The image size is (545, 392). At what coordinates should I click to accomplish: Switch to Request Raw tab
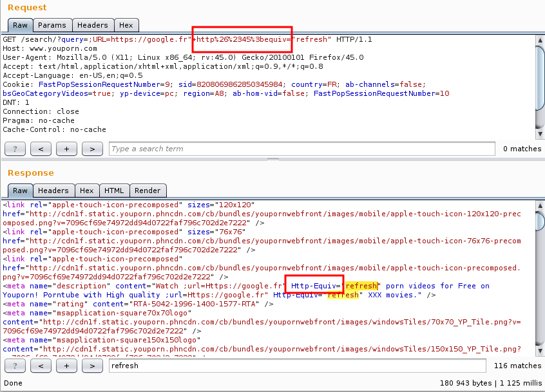20,25
